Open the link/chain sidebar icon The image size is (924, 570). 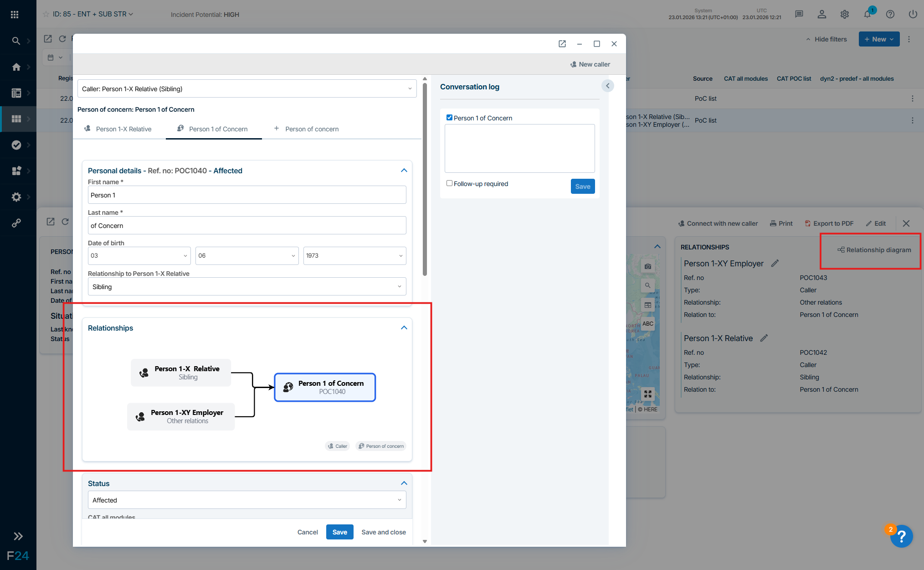(x=16, y=223)
